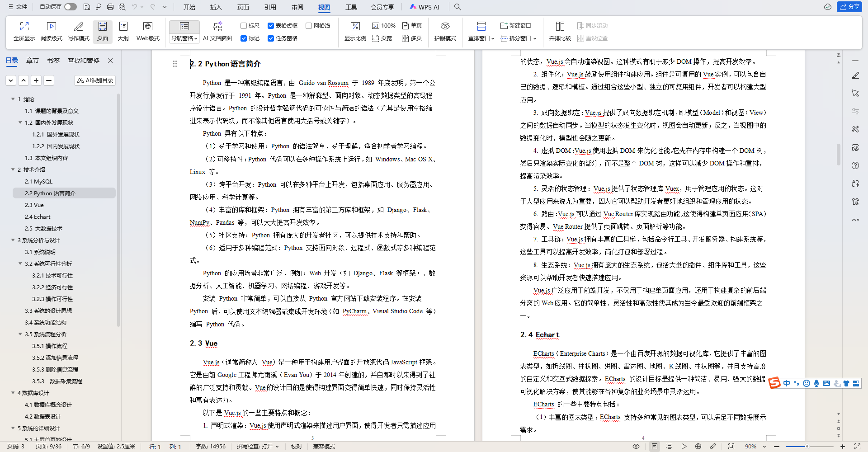Open 导航窗格 dropdown
The width and height of the screenshot is (868, 452).
pos(184,38)
